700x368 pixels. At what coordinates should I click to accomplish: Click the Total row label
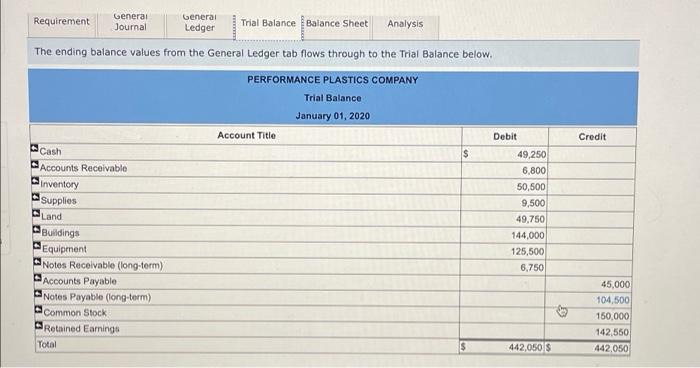click(x=47, y=344)
